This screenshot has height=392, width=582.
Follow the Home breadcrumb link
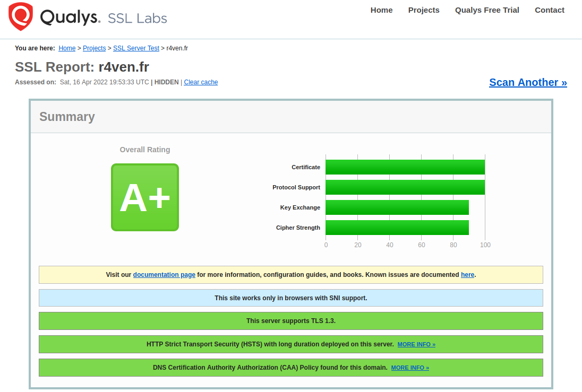point(67,48)
